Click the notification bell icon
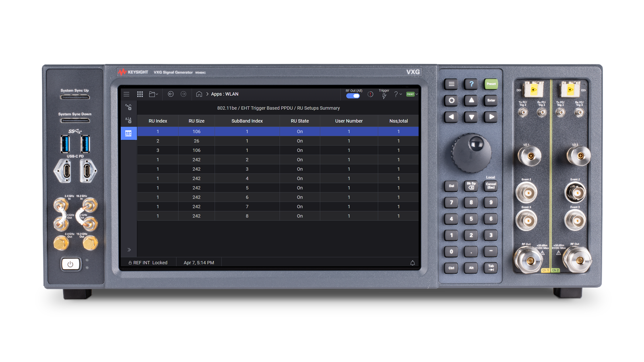 tap(412, 263)
